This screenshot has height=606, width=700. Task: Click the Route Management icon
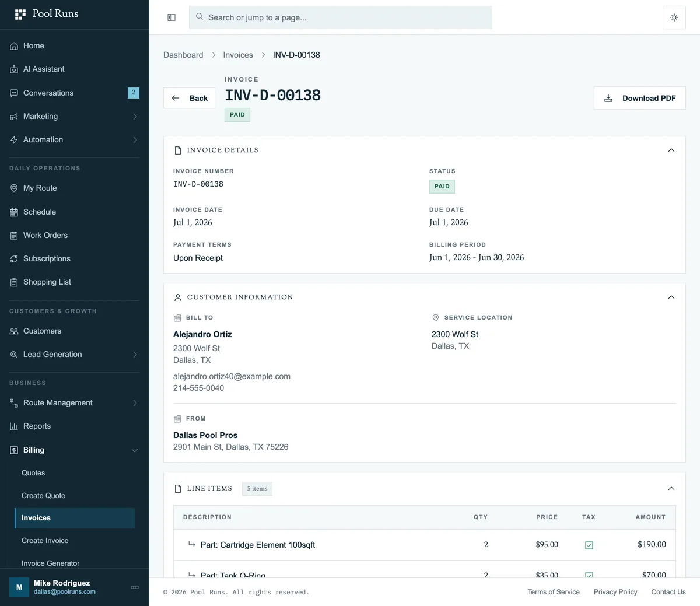(14, 403)
